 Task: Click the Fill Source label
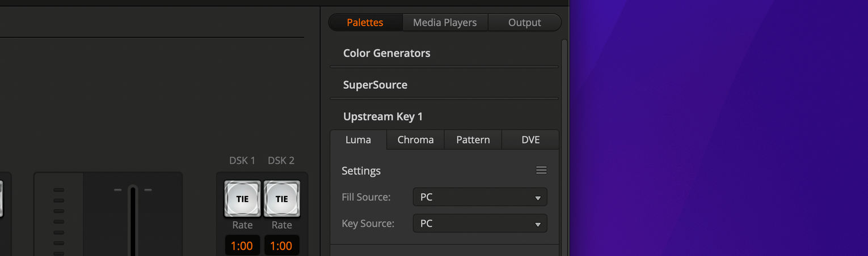click(x=366, y=197)
